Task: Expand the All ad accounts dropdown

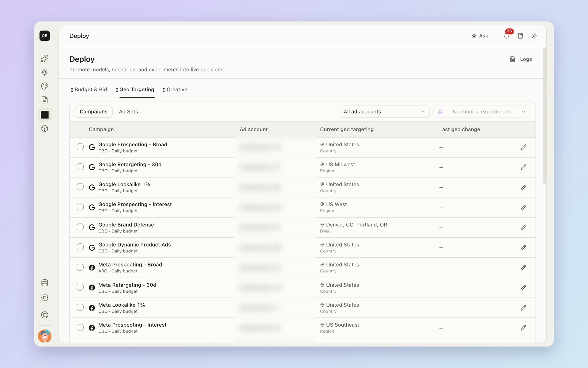Action: [385, 112]
